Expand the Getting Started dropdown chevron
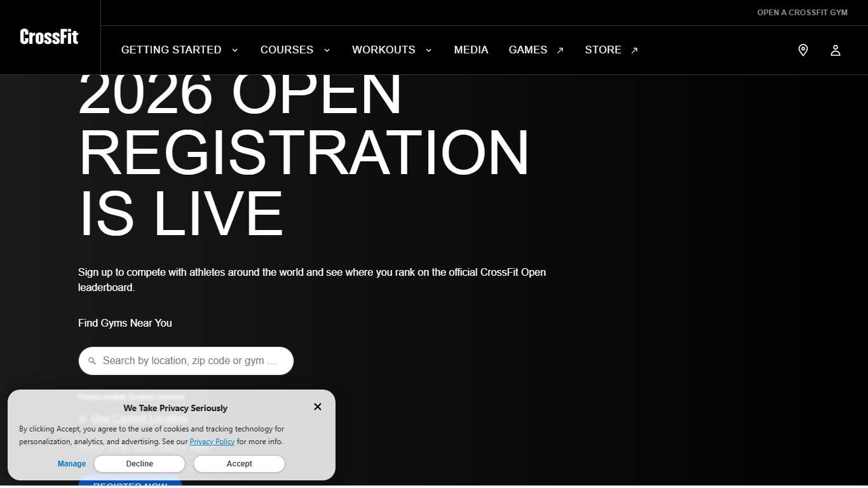 tap(234, 51)
